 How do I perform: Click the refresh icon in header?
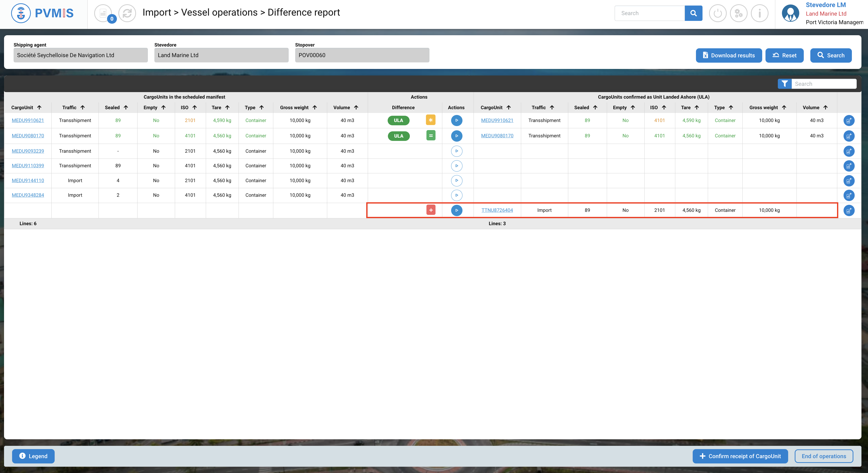point(127,14)
